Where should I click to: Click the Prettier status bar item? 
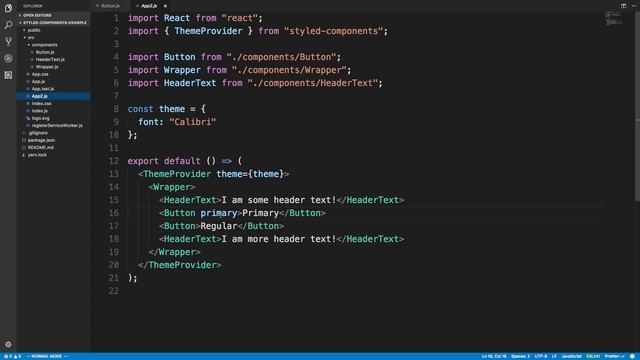pyautogui.click(x=614, y=356)
